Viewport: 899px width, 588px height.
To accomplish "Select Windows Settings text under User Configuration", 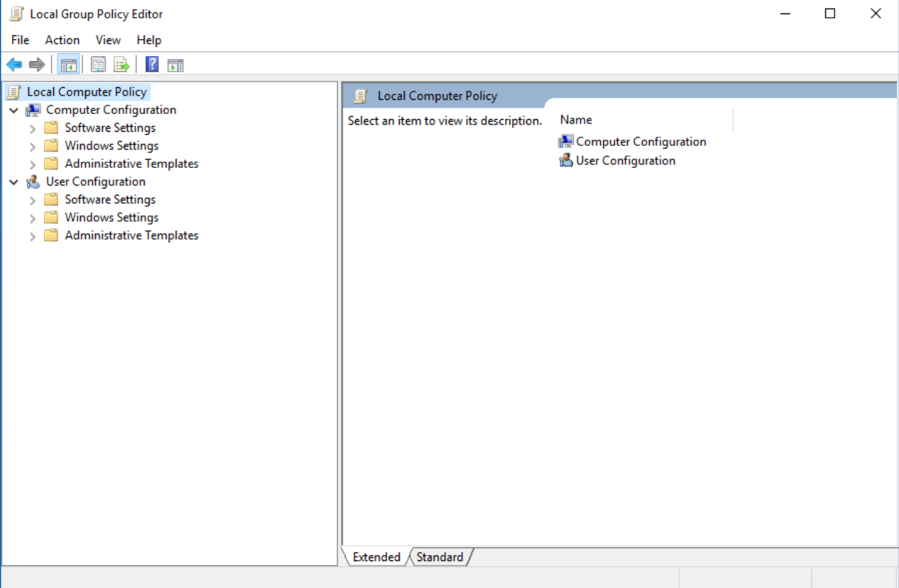I will [x=112, y=217].
